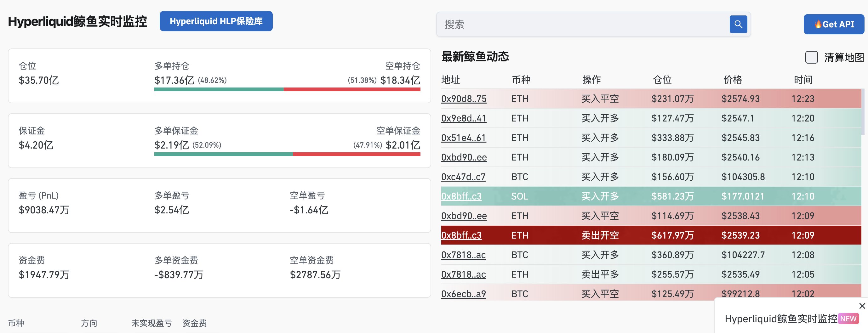Open address 0x90d8..75 link

(x=464, y=99)
